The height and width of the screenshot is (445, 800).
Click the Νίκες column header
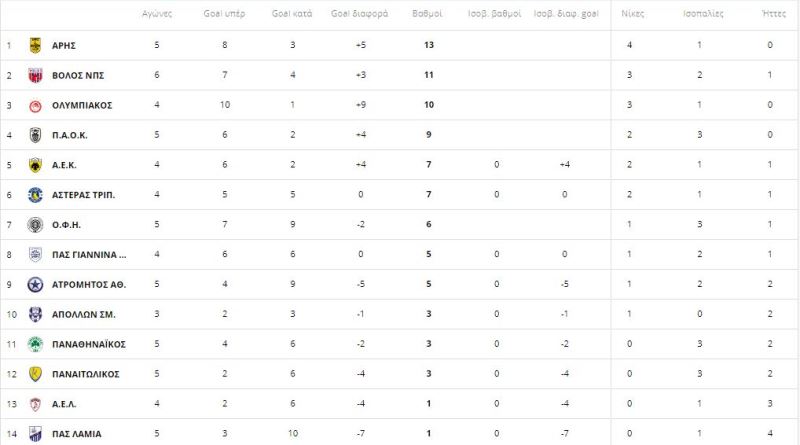(633, 14)
